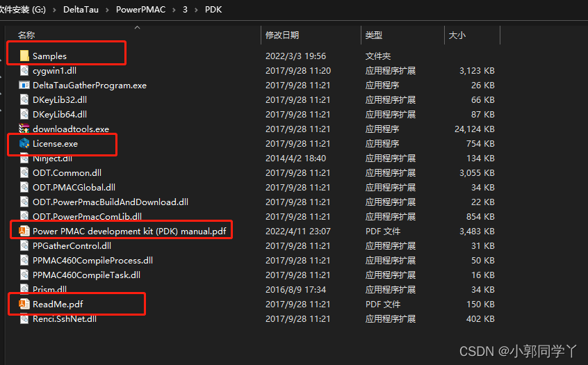Viewport: 588px width, 365px height.
Task: Select the file name DeltaTauGatherProgram.exe
Action: pos(90,85)
